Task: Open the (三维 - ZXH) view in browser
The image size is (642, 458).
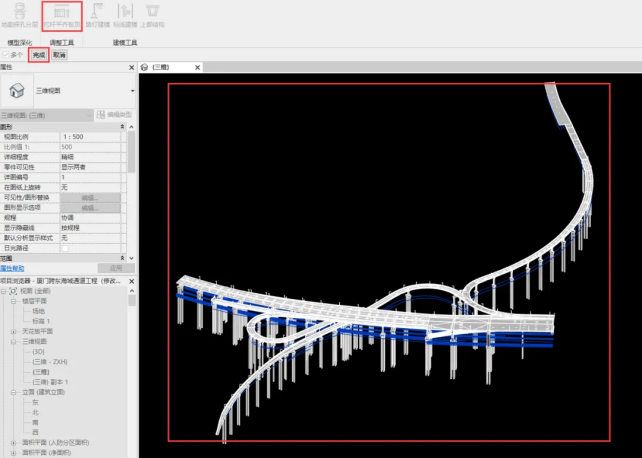Action: point(52,361)
